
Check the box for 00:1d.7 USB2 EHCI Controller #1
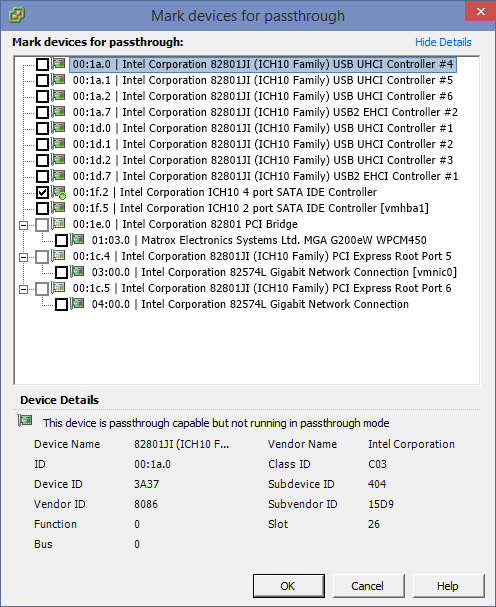(42, 176)
